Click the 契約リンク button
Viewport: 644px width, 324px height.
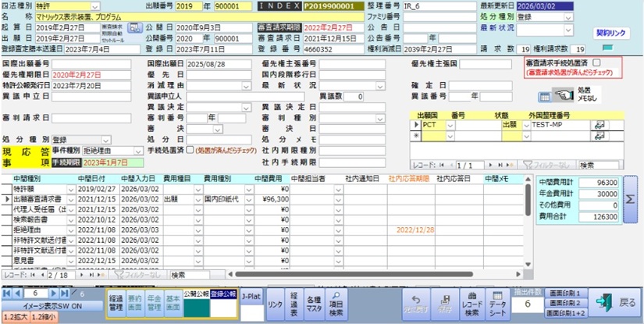click(611, 34)
